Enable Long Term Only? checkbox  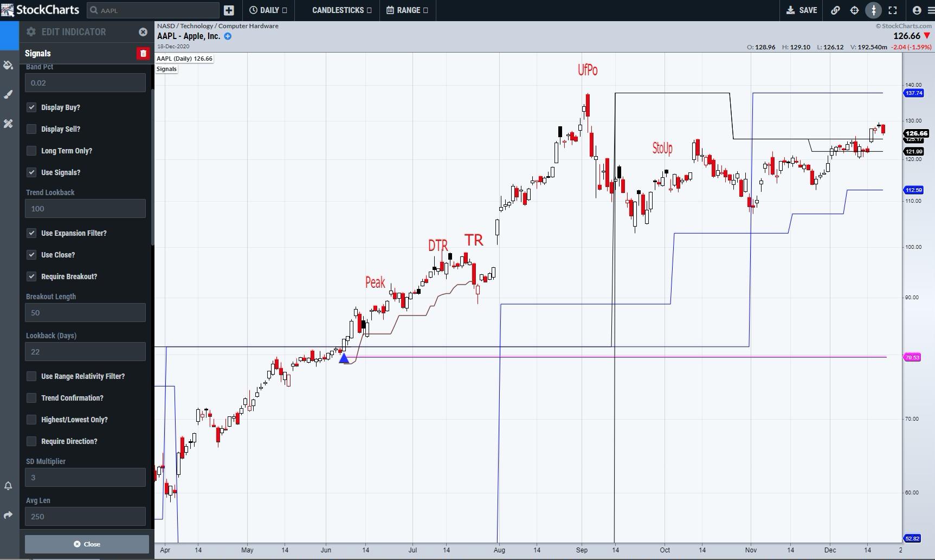[31, 151]
